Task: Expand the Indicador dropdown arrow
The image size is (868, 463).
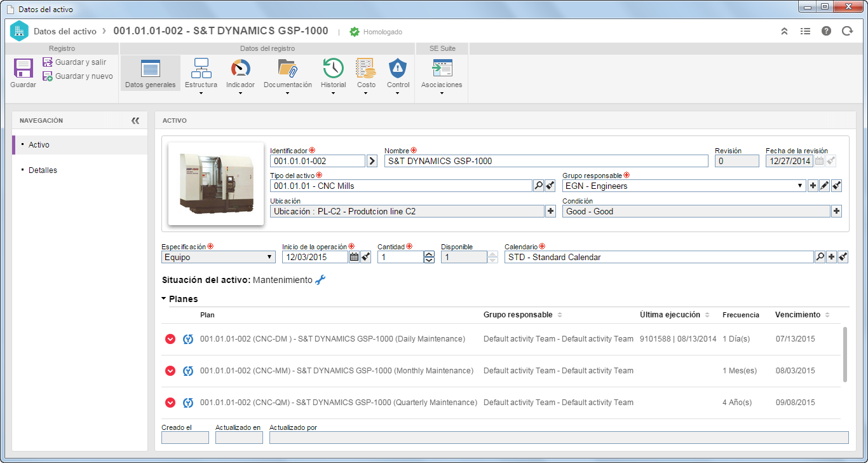Action: [x=240, y=93]
